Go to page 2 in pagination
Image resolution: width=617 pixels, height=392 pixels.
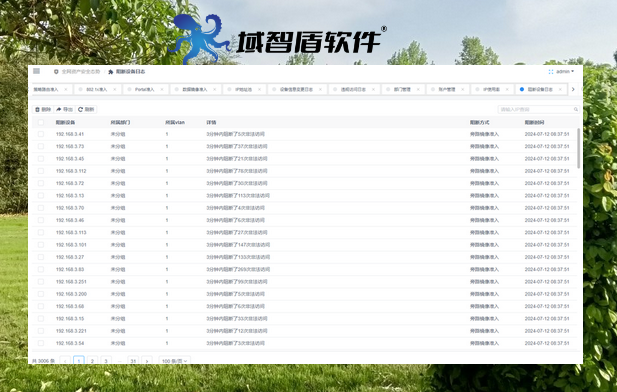[92, 361]
